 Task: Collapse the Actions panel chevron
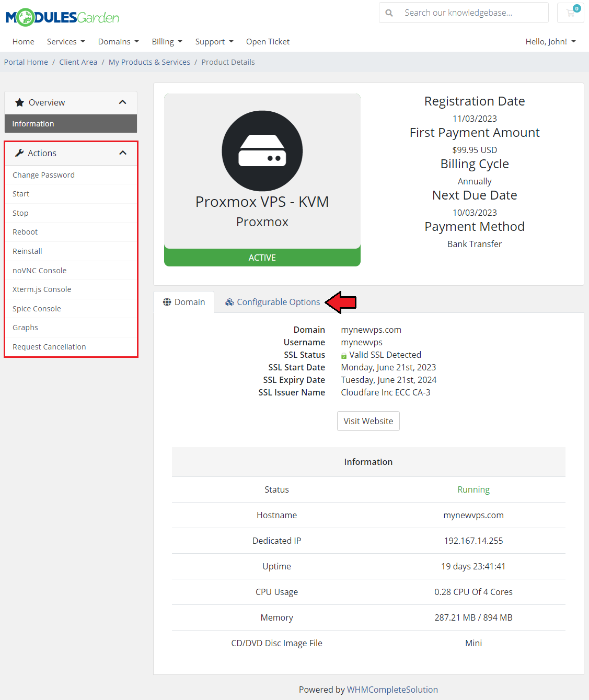coord(123,153)
